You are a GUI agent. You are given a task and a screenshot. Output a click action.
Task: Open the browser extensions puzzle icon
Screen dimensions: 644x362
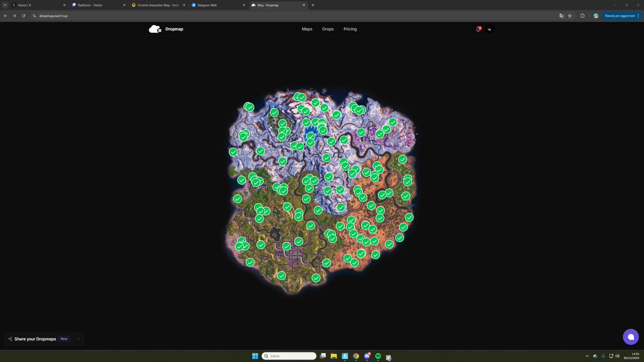(582, 16)
